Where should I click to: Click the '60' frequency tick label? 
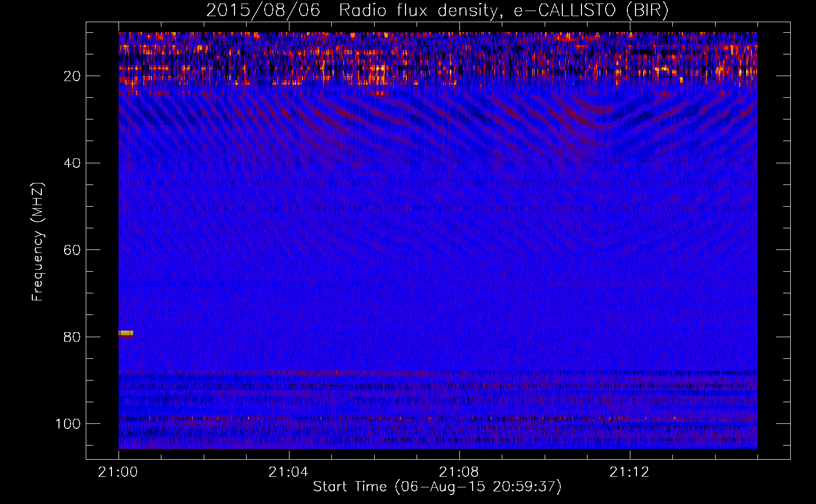(72, 250)
